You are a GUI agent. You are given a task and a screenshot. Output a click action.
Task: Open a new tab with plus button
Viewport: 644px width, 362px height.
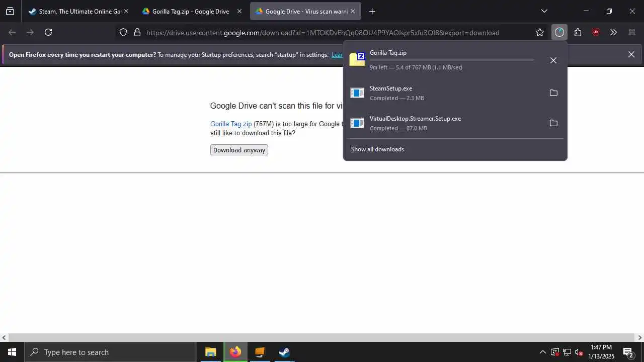(372, 11)
